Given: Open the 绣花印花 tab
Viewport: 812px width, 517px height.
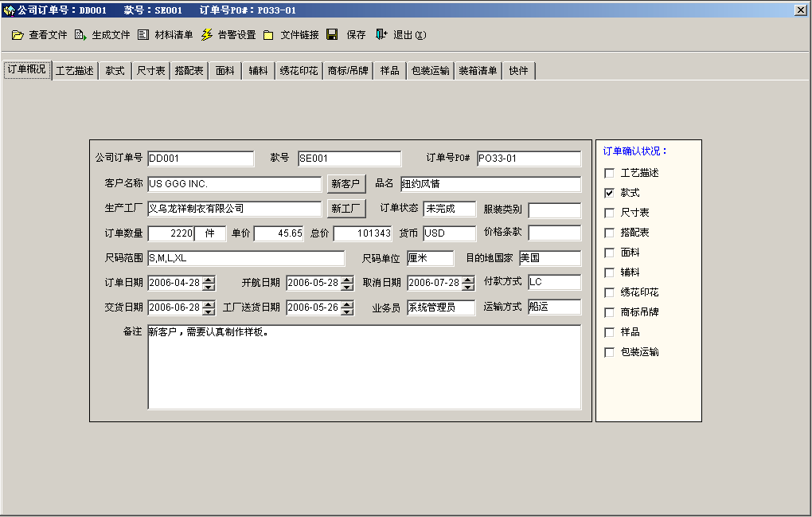Looking at the screenshot, I should tap(299, 70).
